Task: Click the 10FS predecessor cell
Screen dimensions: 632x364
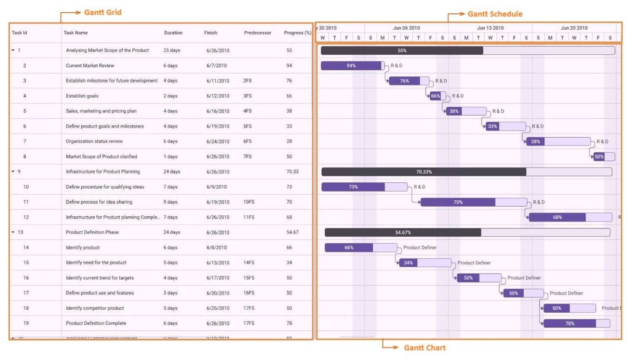Action: pos(249,202)
